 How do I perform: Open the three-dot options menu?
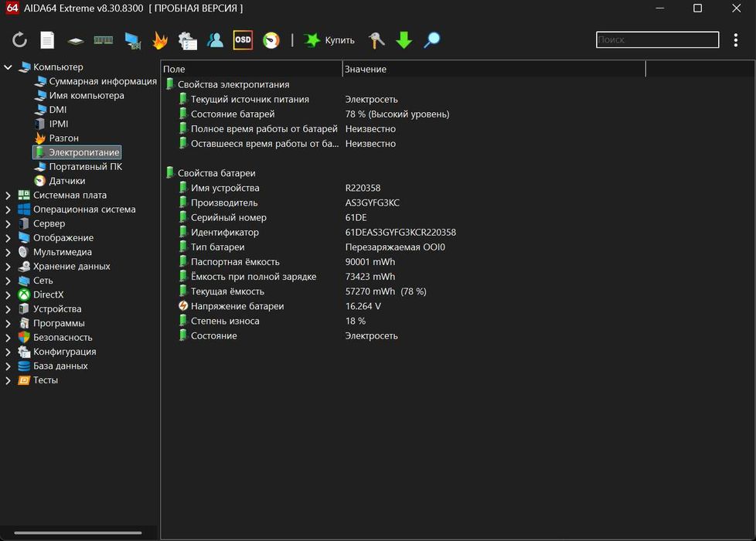point(736,40)
